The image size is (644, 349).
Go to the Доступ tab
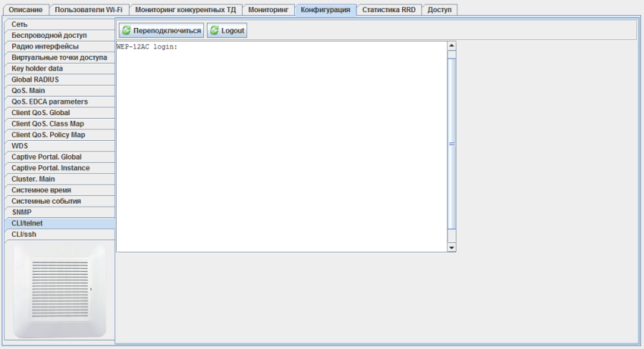(439, 9)
